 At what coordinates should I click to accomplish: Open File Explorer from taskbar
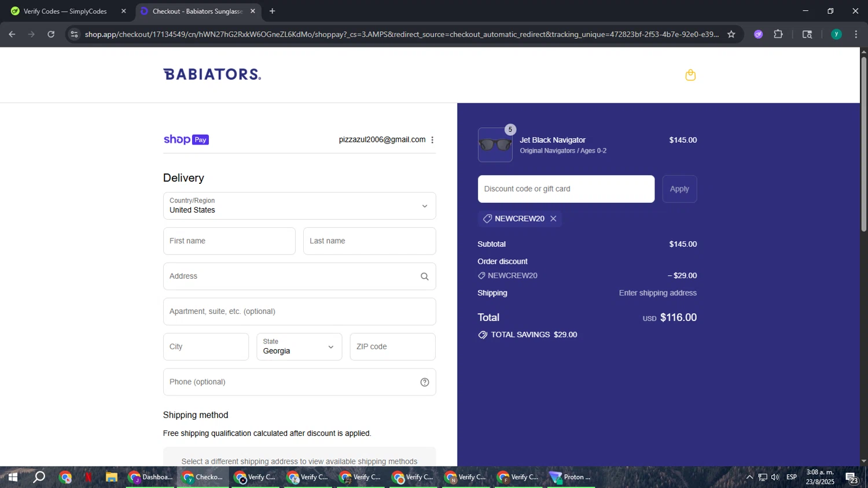tap(112, 477)
